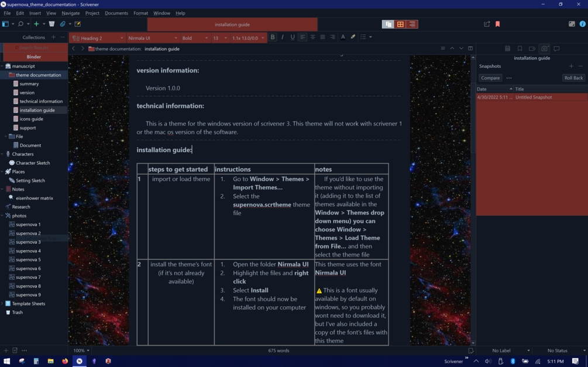Justify text alignment
The width and height of the screenshot is (588, 367).
coord(322,37)
